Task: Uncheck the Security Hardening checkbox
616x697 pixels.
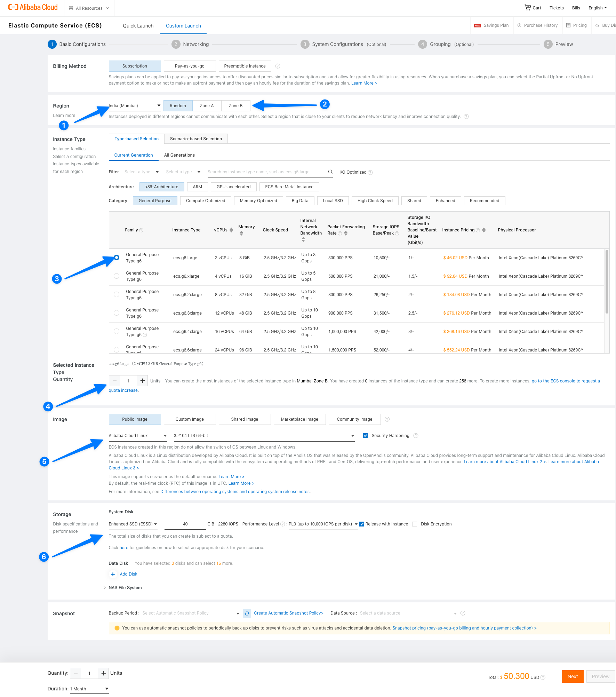Action: point(365,436)
